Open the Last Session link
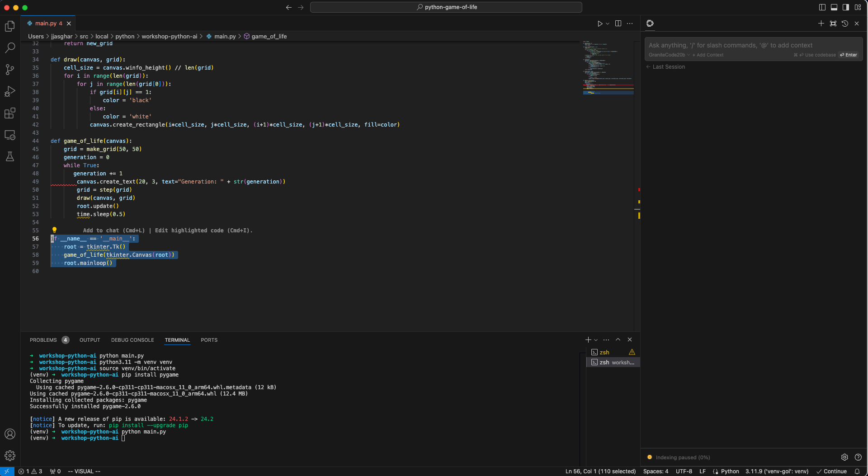The width and height of the screenshot is (868, 476). click(665, 67)
